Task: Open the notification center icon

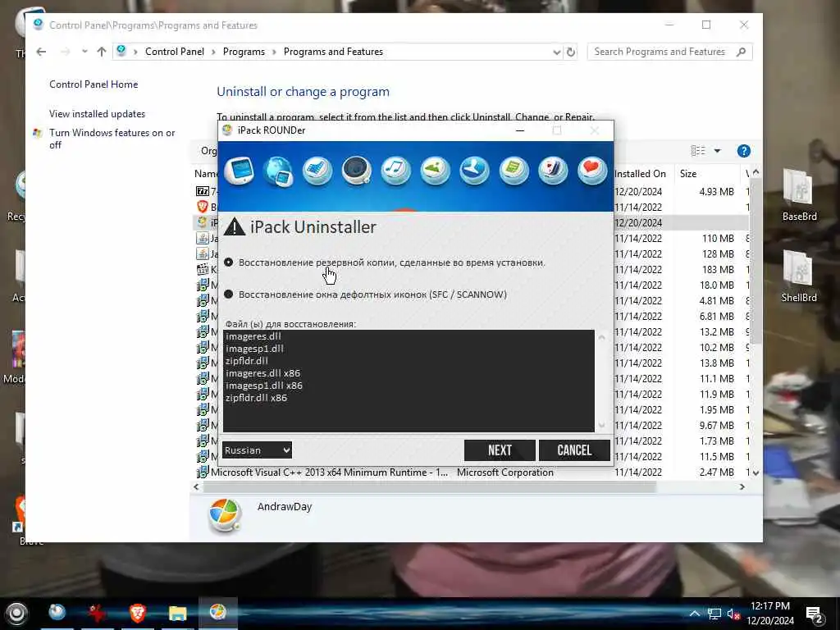Action: (815, 614)
